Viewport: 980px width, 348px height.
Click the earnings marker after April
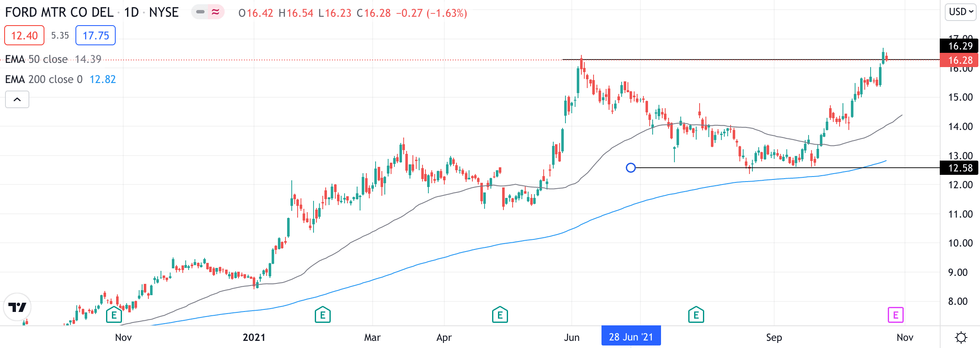[x=500, y=314]
